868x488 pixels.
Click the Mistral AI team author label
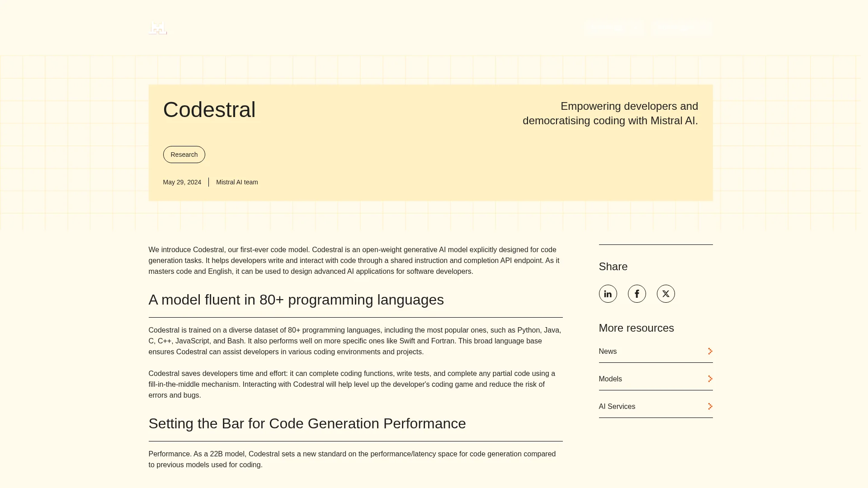(237, 182)
